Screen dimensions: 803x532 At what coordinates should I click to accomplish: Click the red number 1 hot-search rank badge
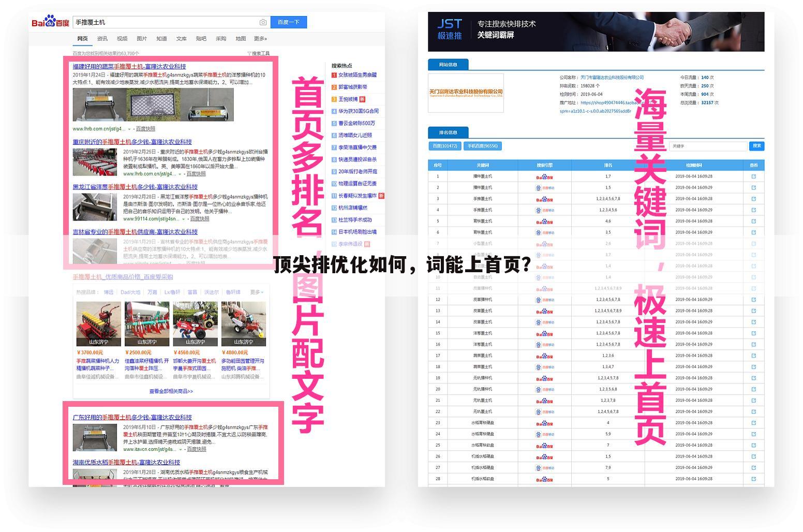pos(334,75)
